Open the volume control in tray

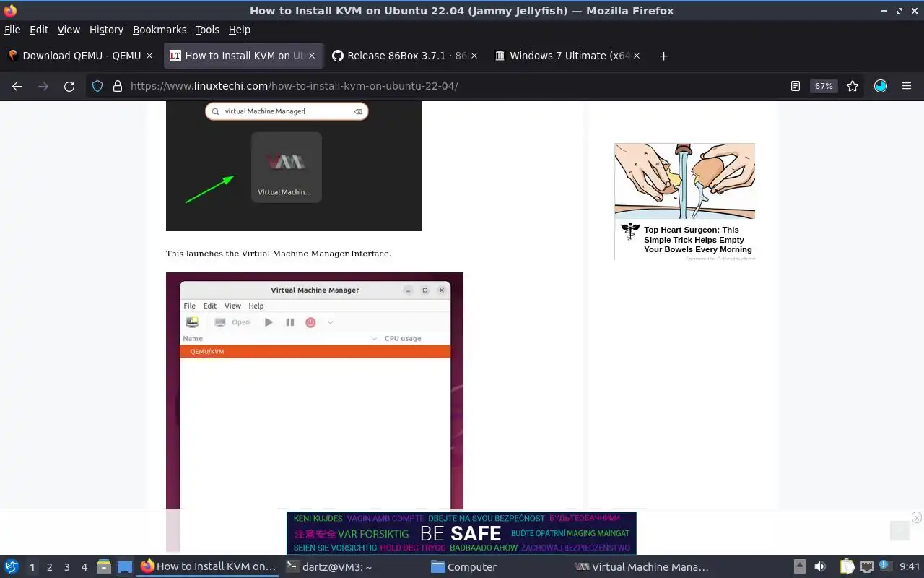tap(820, 567)
